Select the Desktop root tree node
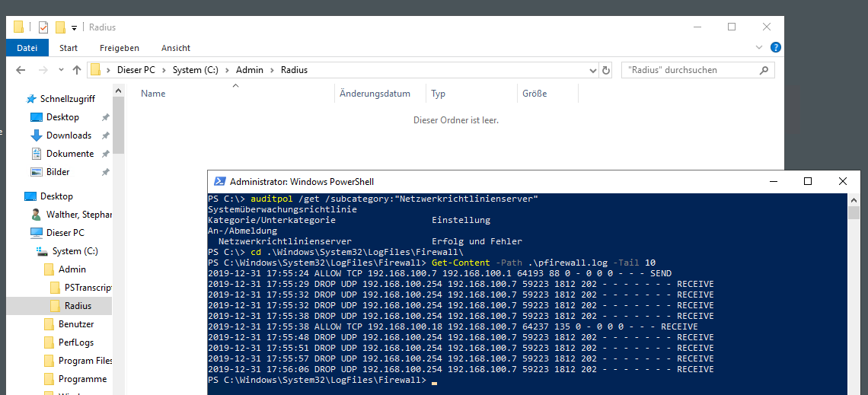 56,196
